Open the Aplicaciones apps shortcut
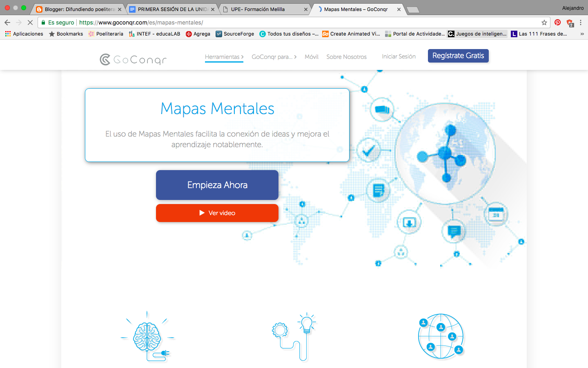The width and height of the screenshot is (588, 368). [x=24, y=34]
